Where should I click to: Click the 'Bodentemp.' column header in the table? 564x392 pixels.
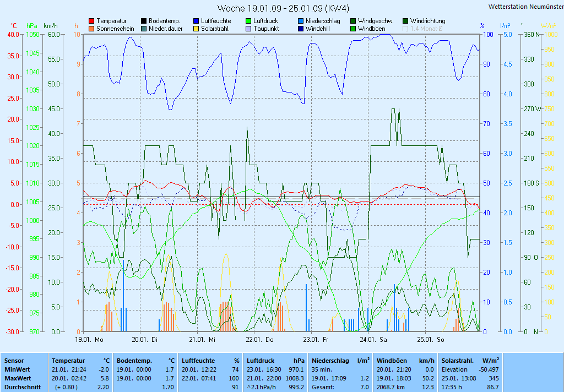click(134, 361)
